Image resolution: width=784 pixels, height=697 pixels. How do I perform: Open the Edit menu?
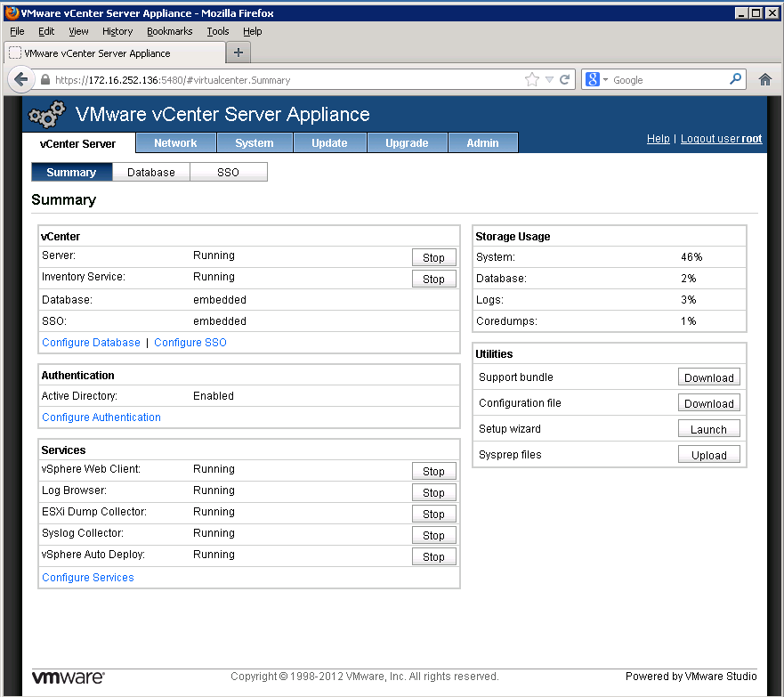[x=46, y=31]
